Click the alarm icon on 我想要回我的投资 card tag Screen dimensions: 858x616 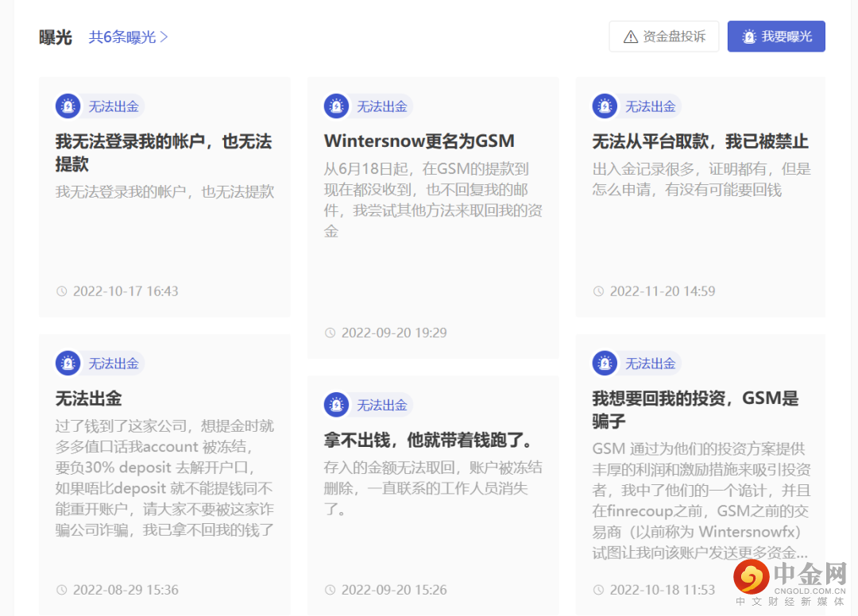point(605,363)
